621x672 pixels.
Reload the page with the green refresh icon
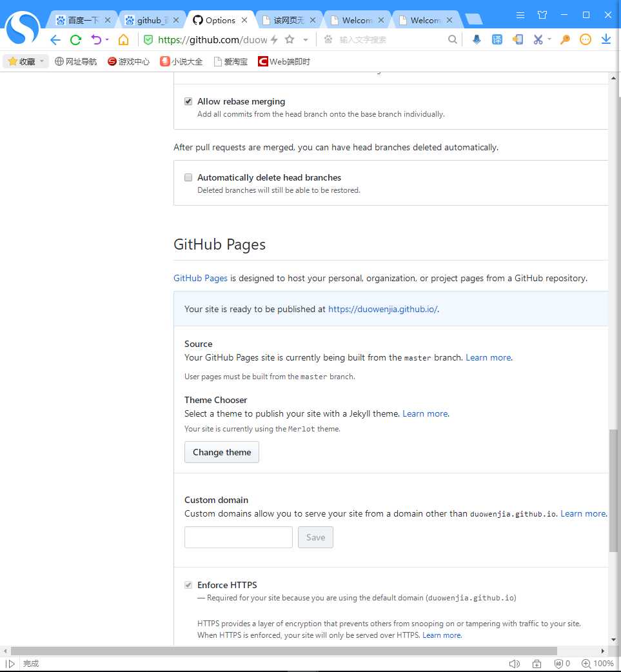point(76,40)
